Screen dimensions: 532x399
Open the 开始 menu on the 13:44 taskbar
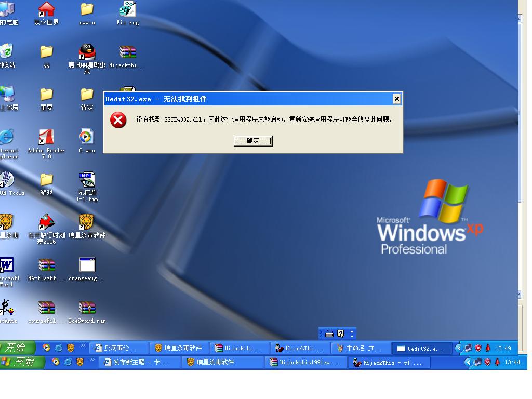[22, 362]
